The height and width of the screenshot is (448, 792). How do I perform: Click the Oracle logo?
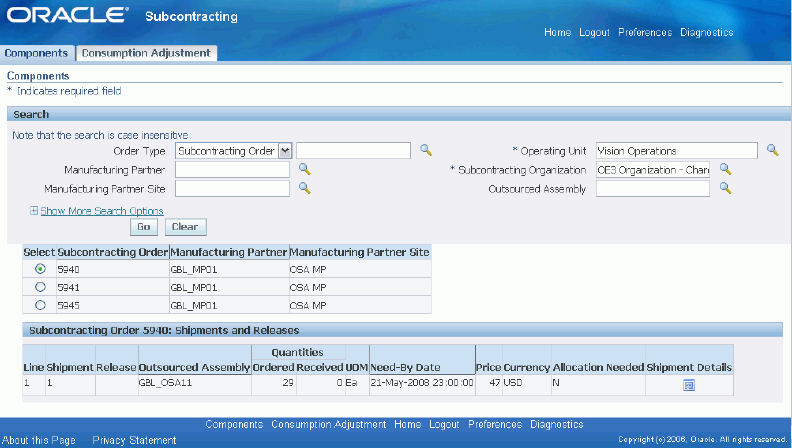click(x=68, y=15)
